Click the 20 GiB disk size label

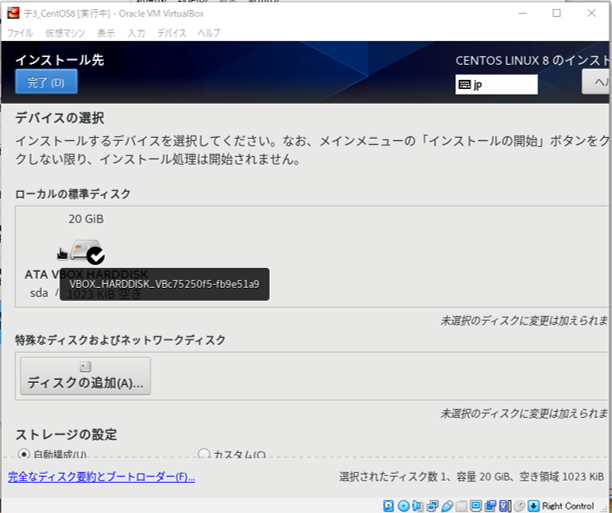pyautogui.click(x=86, y=219)
